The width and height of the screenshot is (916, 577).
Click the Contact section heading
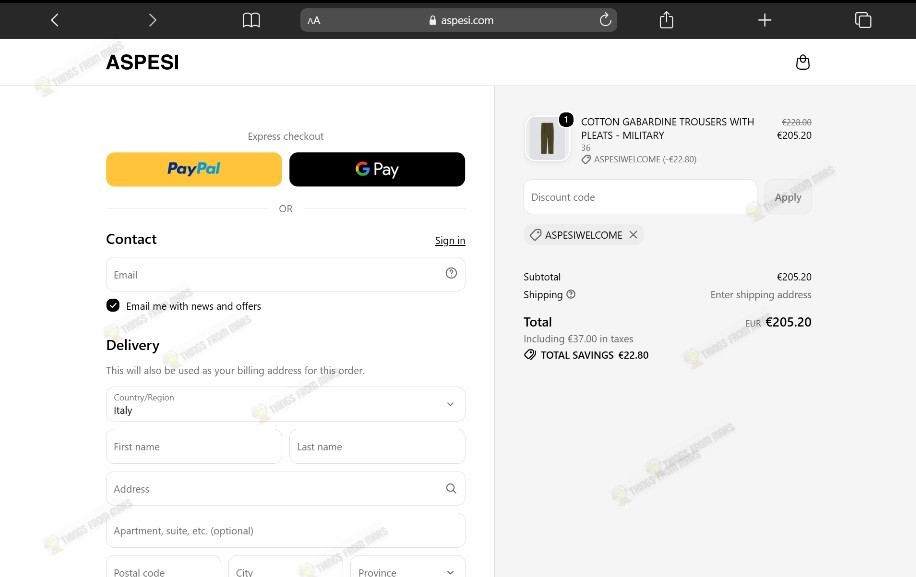tap(131, 239)
